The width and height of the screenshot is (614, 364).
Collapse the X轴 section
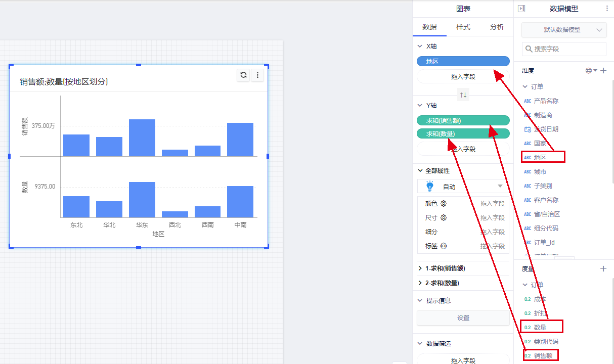420,46
